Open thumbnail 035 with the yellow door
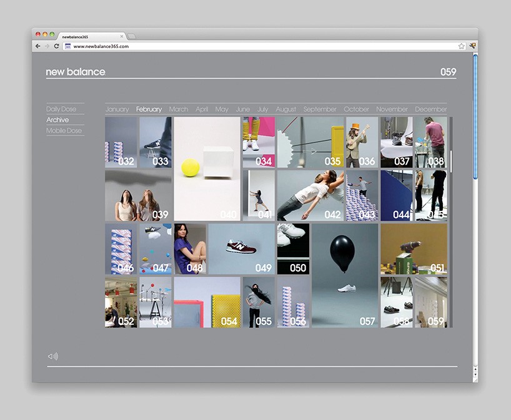511x420 pixels. tap(310, 142)
